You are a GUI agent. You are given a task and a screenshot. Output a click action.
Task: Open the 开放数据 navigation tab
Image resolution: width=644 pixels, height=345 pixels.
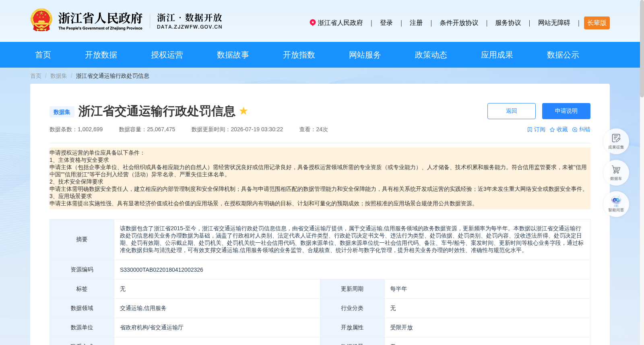(x=101, y=55)
